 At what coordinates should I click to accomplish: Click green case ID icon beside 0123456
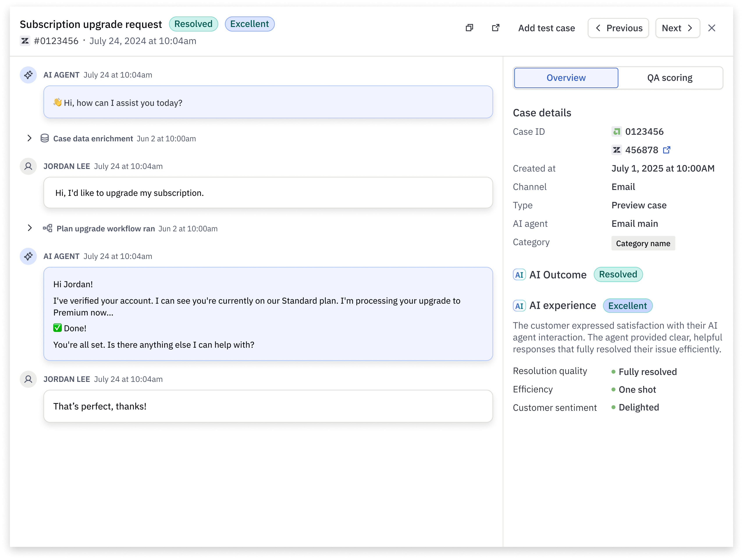(616, 132)
